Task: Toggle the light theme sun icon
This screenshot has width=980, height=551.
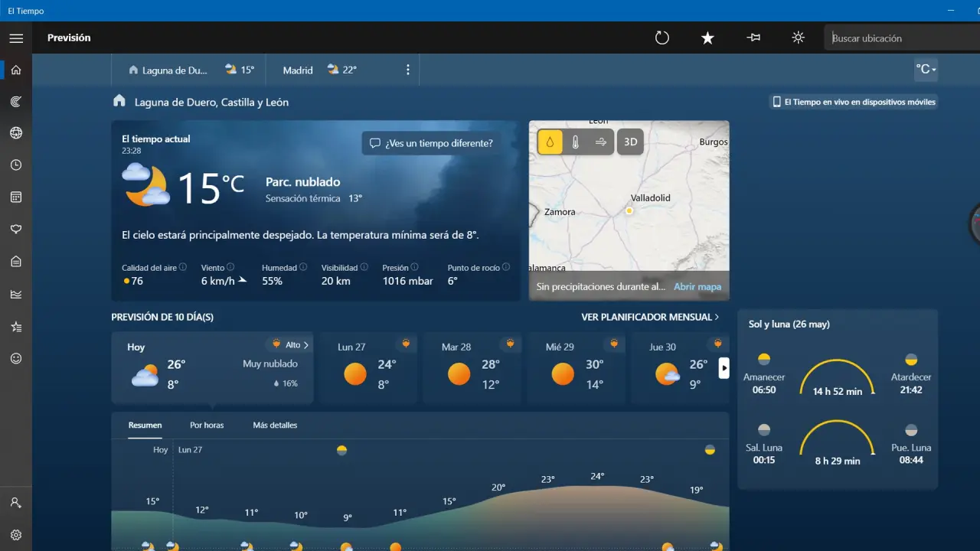Action: tap(798, 37)
